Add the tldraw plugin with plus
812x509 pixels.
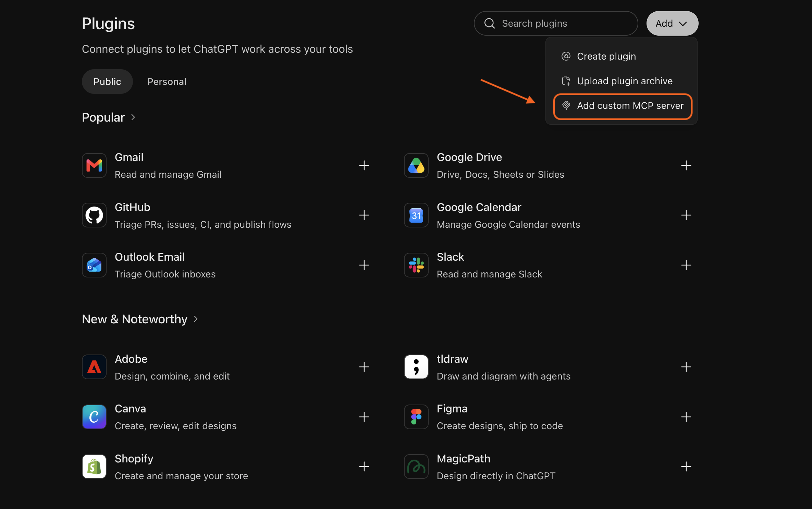pos(686,367)
